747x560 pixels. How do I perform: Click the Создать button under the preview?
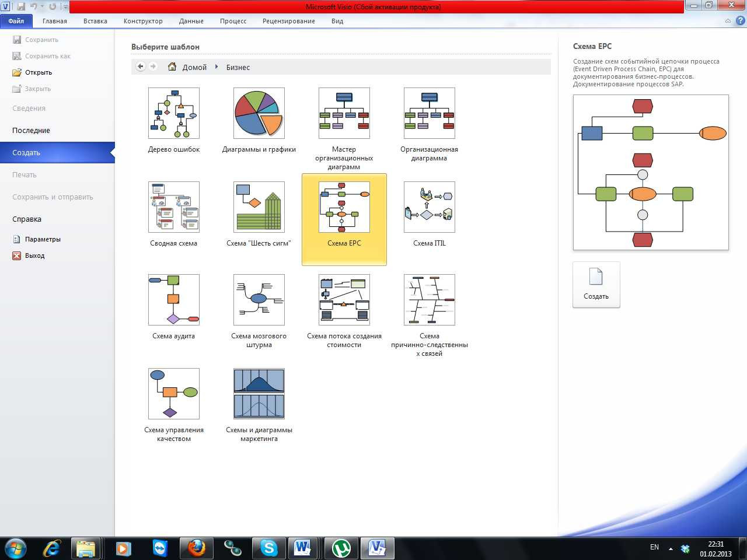click(x=596, y=284)
